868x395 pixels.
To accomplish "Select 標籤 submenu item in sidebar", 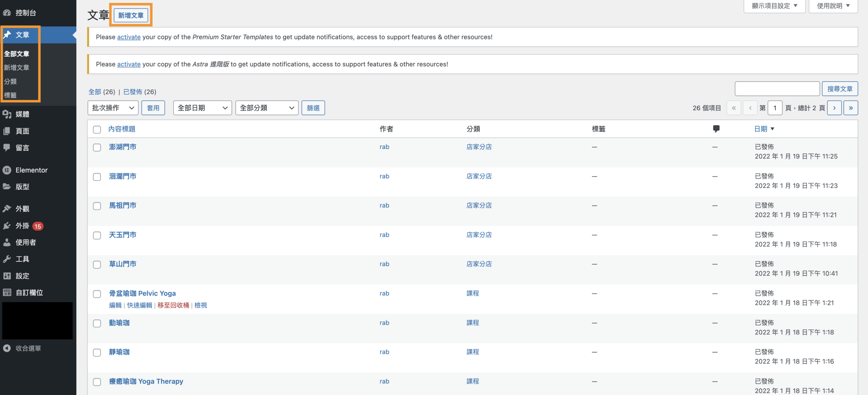I will [x=11, y=95].
